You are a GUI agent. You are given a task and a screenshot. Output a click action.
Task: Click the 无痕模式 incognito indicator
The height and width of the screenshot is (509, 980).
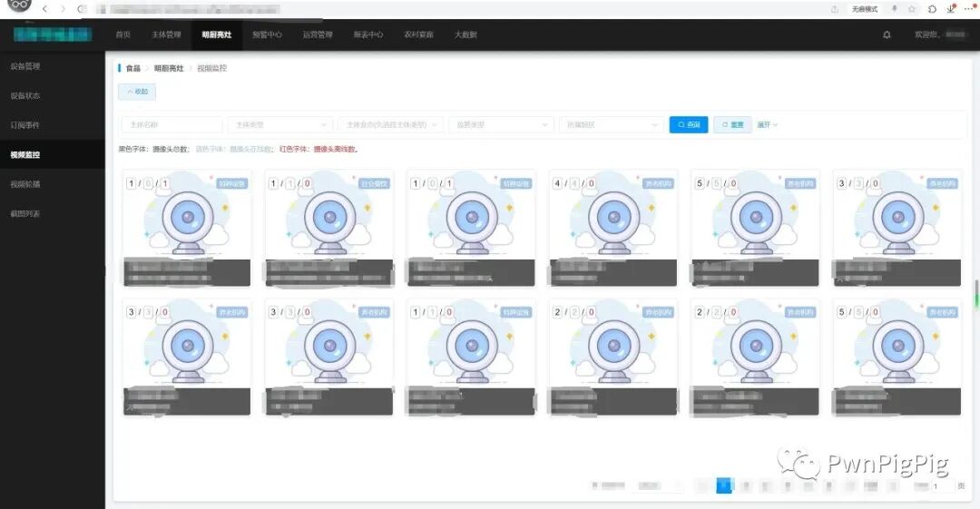point(865,9)
